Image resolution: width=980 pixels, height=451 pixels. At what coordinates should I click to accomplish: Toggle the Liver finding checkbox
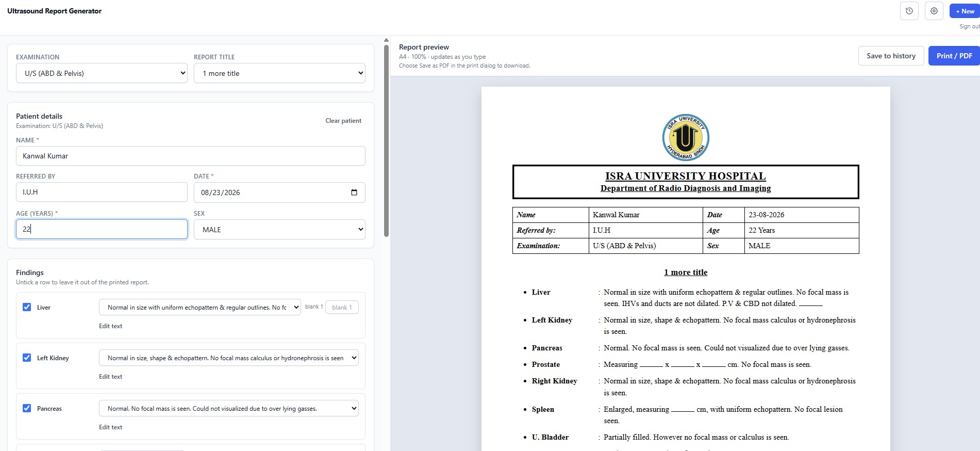tap(27, 307)
